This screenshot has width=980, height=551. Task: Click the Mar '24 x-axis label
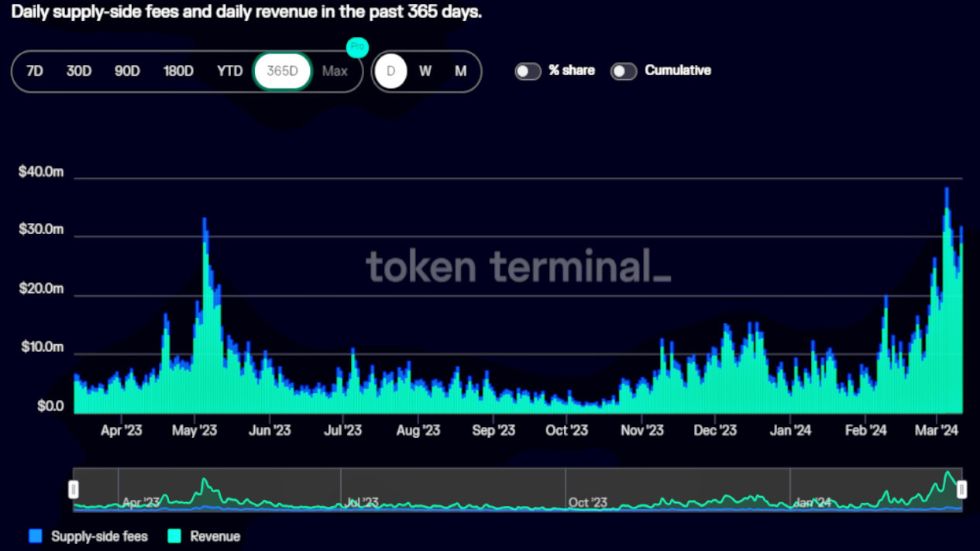pyautogui.click(x=937, y=430)
